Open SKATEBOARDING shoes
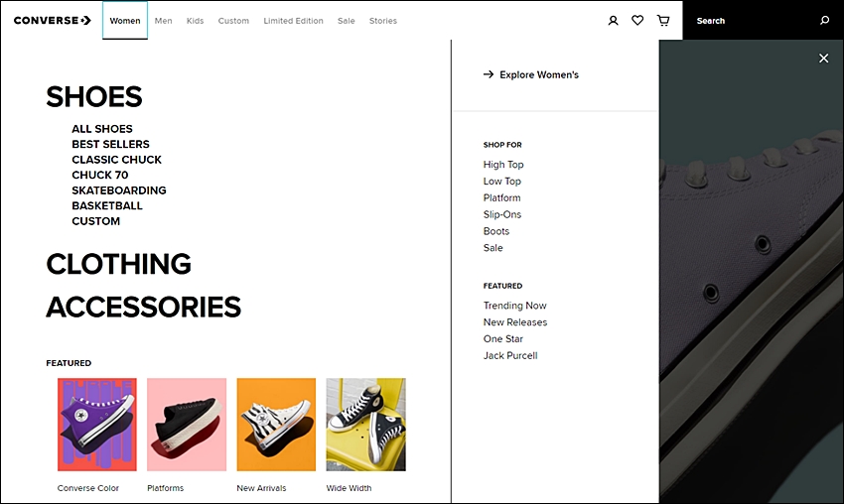 pyautogui.click(x=119, y=190)
